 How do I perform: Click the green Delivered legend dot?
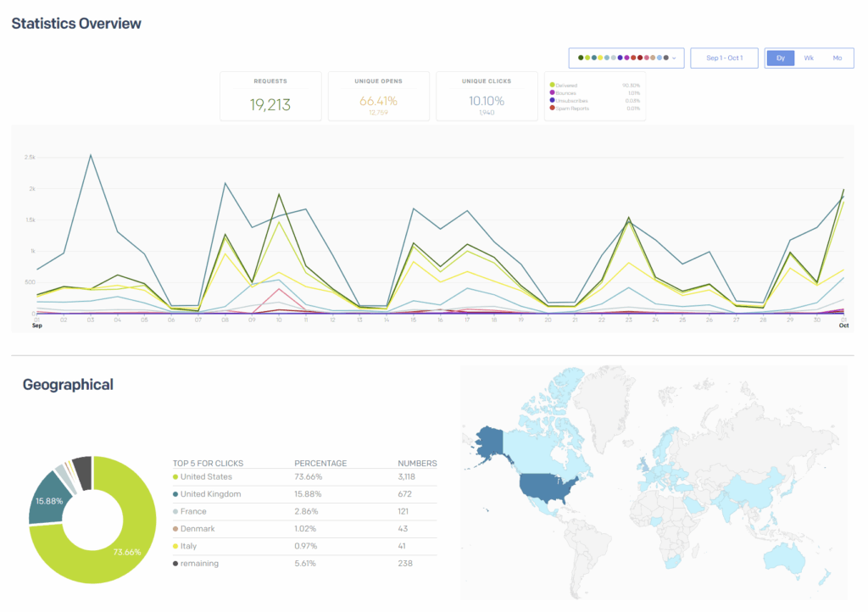pos(553,85)
